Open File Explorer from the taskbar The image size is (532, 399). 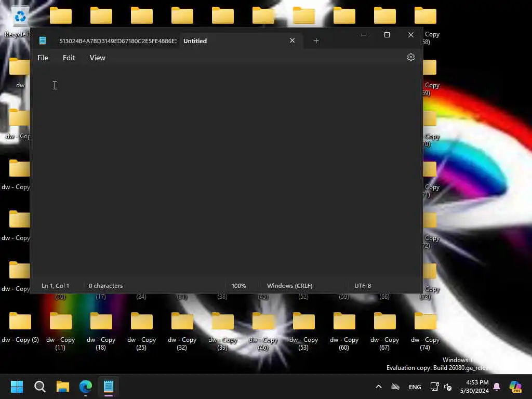tap(63, 387)
